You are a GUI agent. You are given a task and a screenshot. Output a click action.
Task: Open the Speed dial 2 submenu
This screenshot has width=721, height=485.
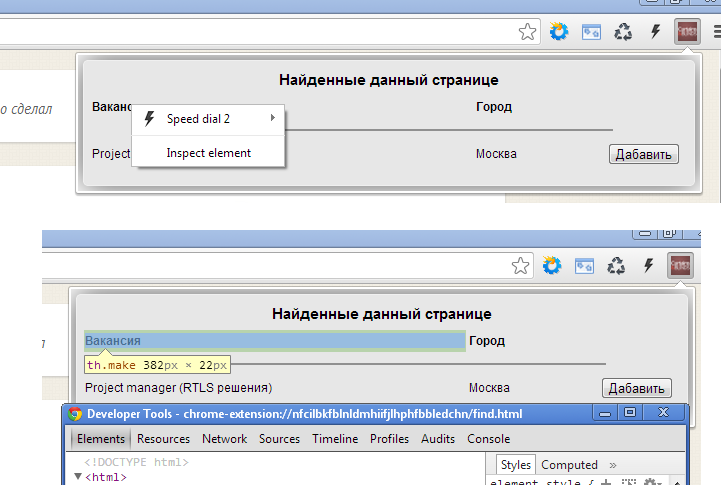tap(208, 119)
